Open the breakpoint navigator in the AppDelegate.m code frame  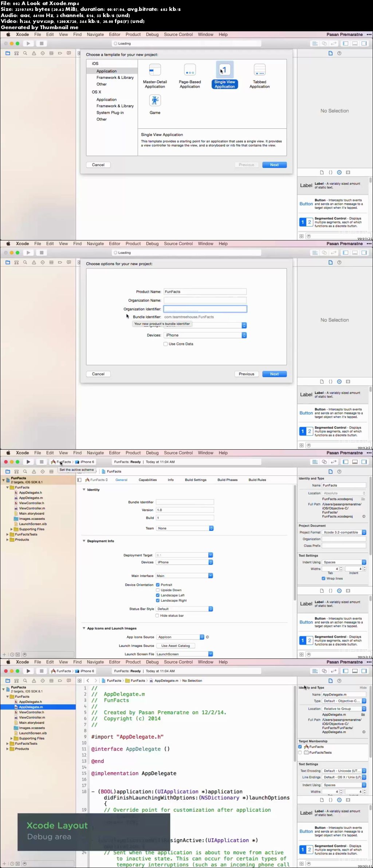[x=60, y=681]
